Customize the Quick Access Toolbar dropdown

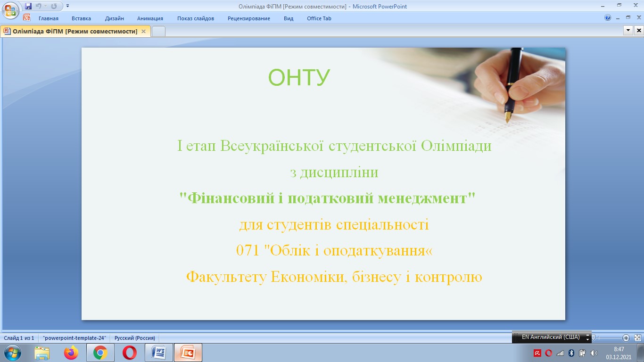[67, 6]
